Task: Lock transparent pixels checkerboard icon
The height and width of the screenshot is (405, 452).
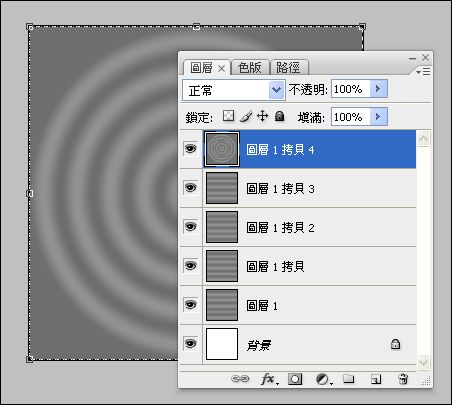Action: tap(228, 116)
